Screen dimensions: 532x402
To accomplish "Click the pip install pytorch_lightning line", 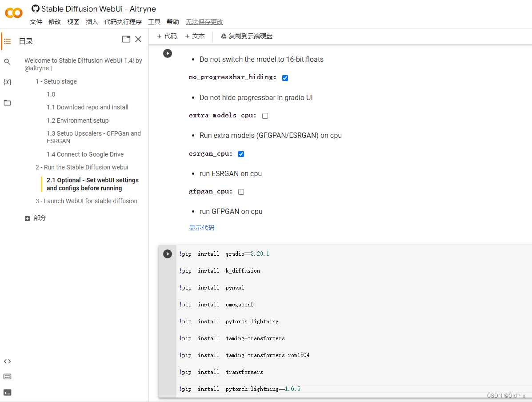I will 229,322.
